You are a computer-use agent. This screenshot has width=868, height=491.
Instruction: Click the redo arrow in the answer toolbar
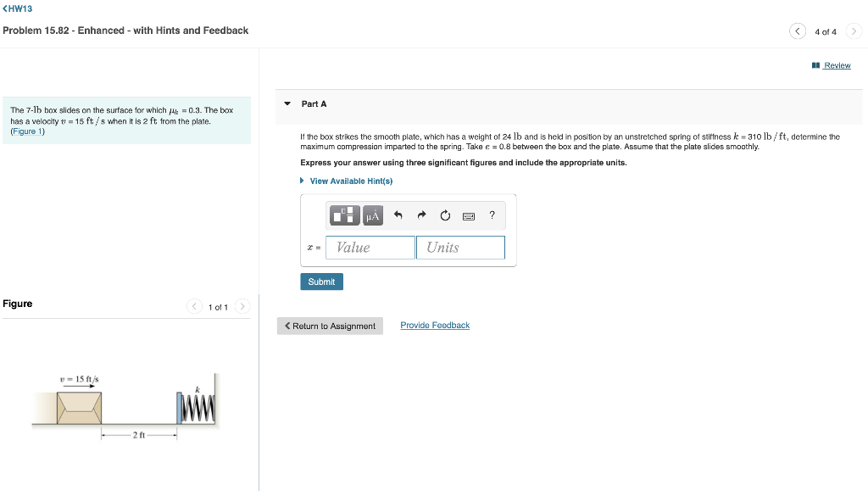coord(421,215)
